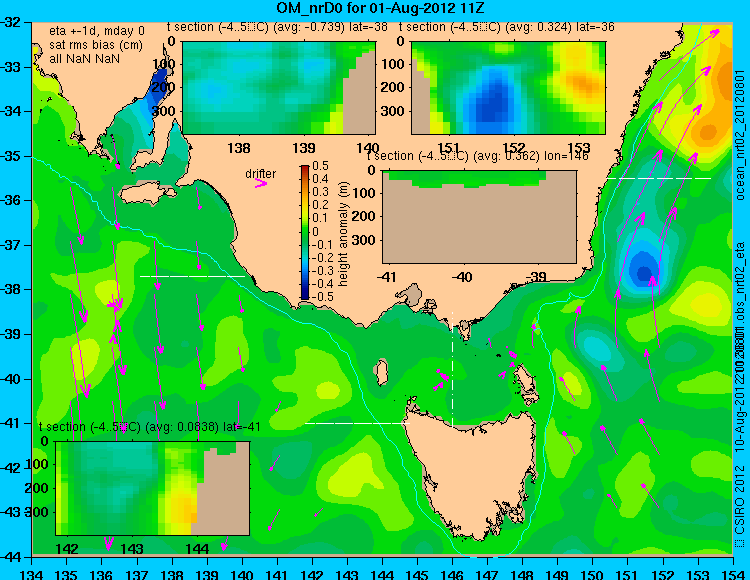Screen dimensions: 750x580
Task: Click the '-44' latitude label on left axis
Action: click(x=12, y=557)
